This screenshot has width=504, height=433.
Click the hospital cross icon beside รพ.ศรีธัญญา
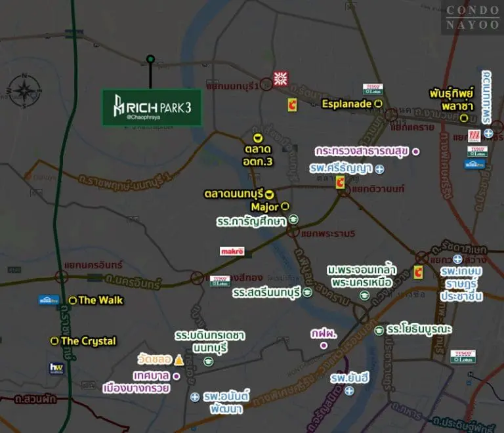(379, 169)
